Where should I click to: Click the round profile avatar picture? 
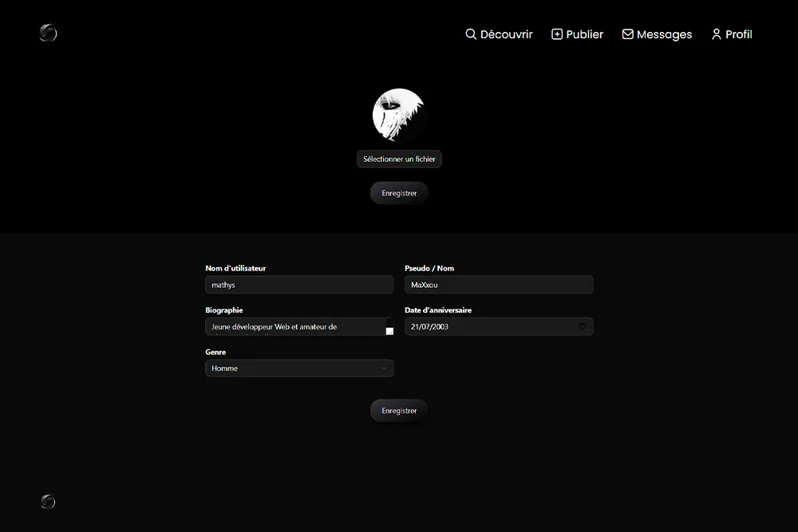pyautogui.click(x=399, y=115)
